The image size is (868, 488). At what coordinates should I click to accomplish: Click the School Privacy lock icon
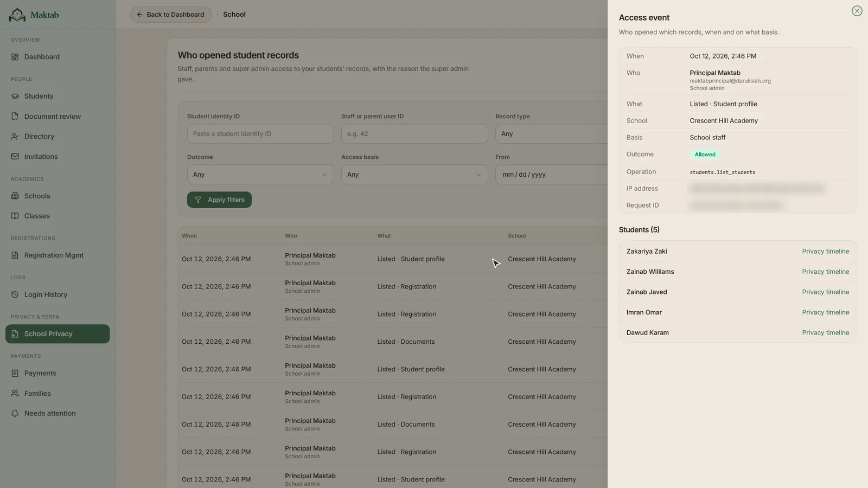pos(15,334)
